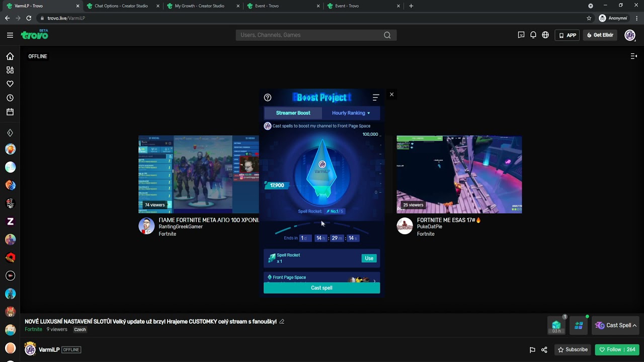644x362 pixels.
Task: Click the search magnifier icon
Action: click(387, 35)
